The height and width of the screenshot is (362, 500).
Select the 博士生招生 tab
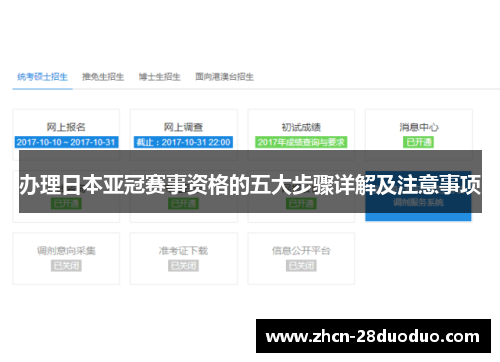coord(159,77)
